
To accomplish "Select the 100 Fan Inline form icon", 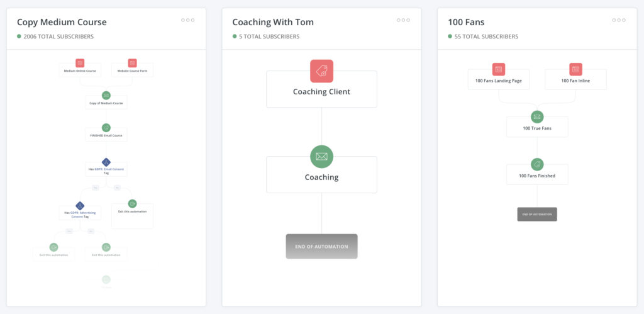I will click(x=575, y=69).
